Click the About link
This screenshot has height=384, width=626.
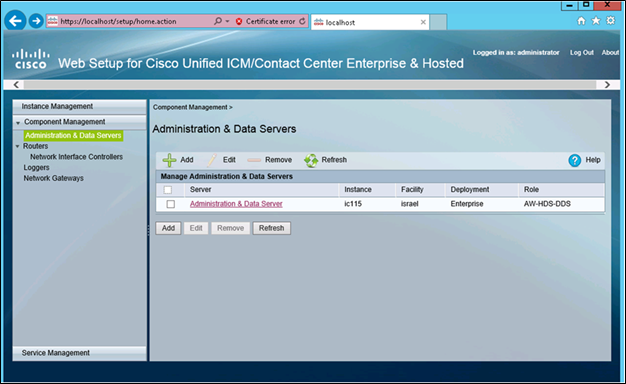click(x=610, y=52)
